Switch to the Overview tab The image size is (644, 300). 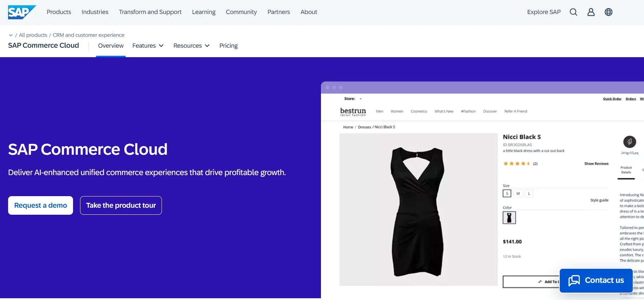[x=111, y=46]
